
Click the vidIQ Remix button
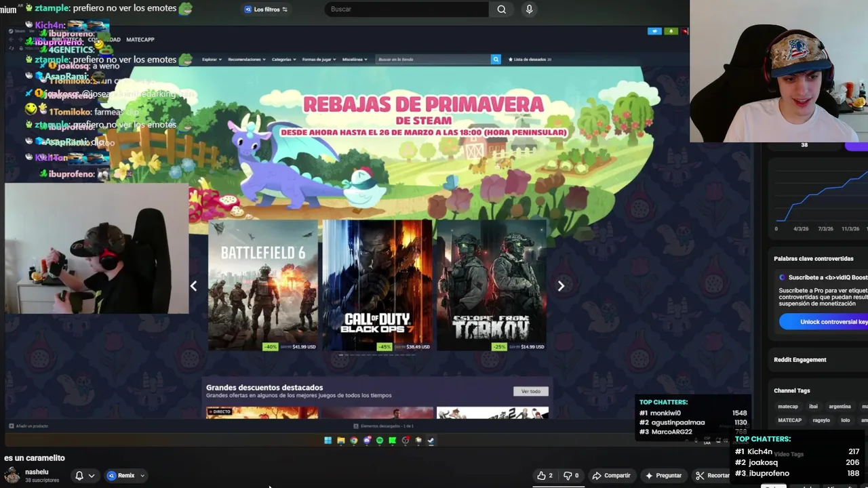121,476
